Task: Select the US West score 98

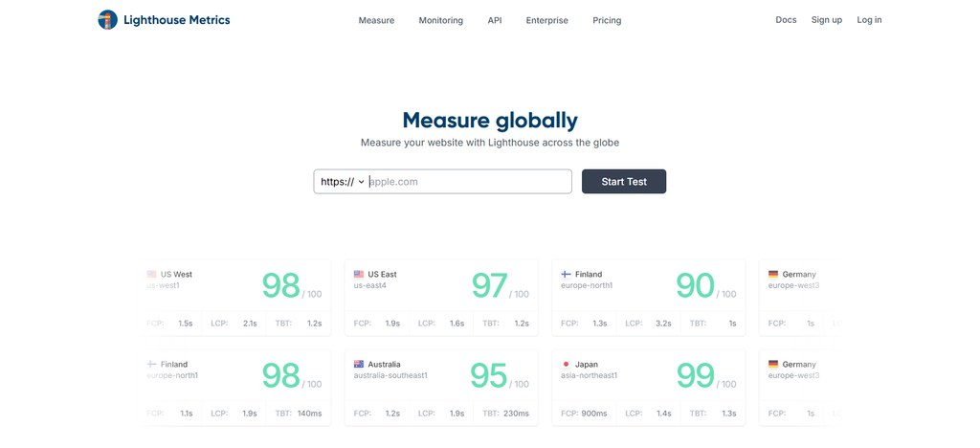Action: [x=280, y=285]
